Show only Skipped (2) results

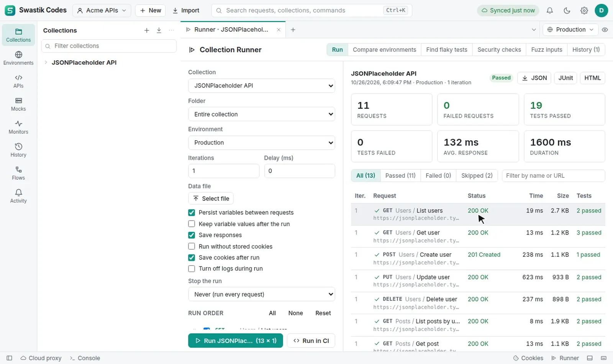(x=477, y=175)
